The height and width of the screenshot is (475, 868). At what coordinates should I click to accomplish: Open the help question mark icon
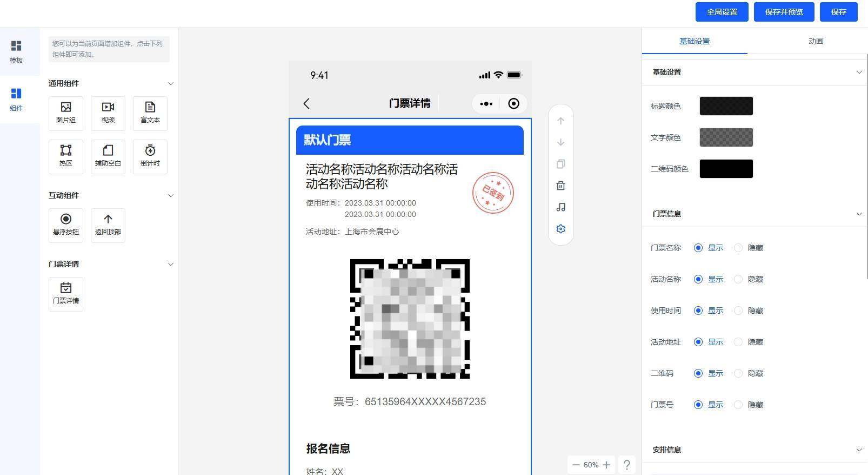[x=626, y=465]
